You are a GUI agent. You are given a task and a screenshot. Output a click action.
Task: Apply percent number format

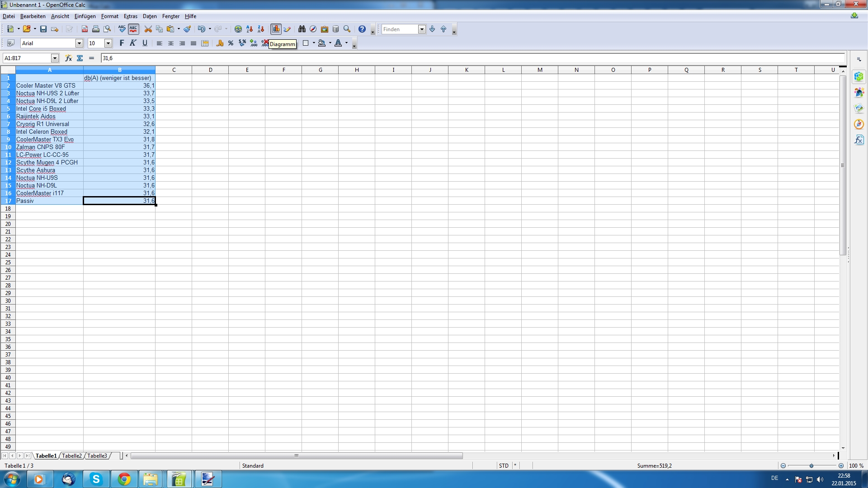(x=231, y=43)
